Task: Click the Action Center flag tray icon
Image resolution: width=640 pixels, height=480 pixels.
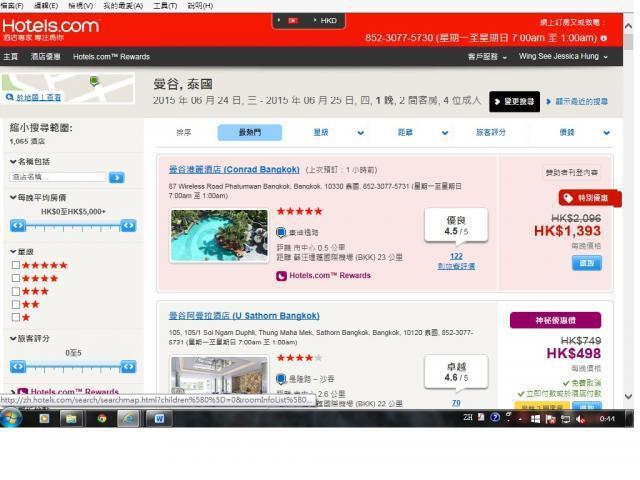Action: coord(550,419)
